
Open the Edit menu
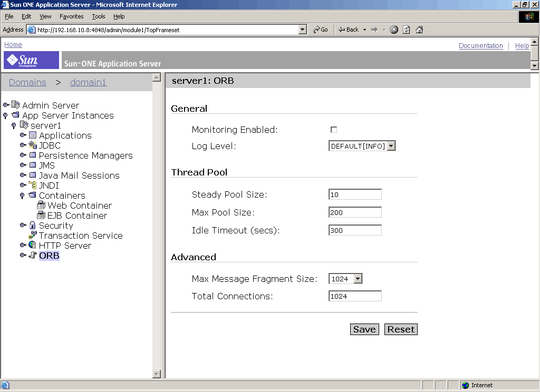26,16
